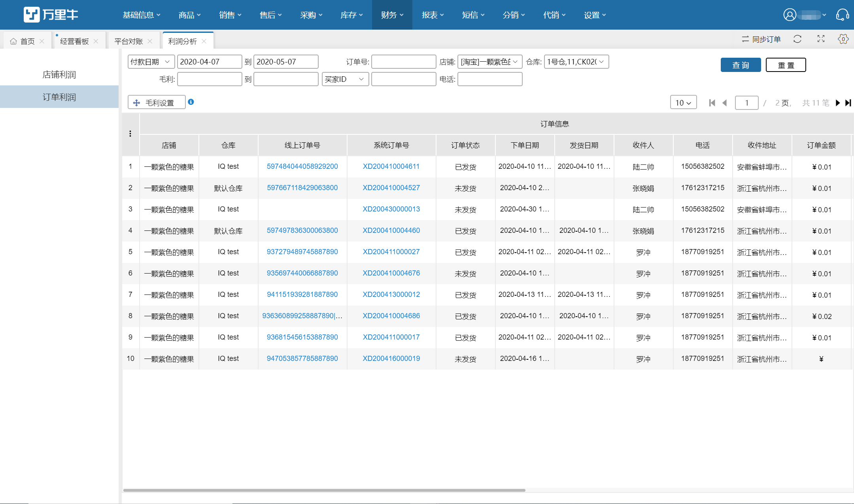Go to the first page arrow
854x504 pixels.
tap(712, 103)
